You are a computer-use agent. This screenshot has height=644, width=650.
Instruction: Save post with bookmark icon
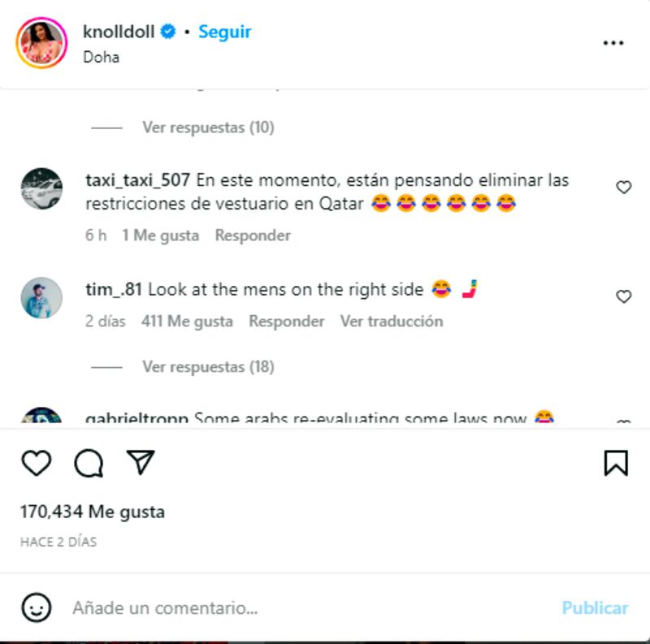616,462
